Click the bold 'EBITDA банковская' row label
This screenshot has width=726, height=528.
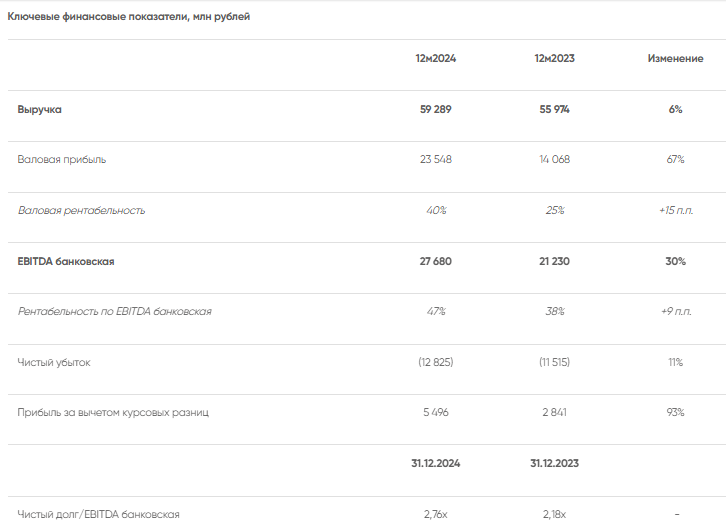[x=66, y=261]
